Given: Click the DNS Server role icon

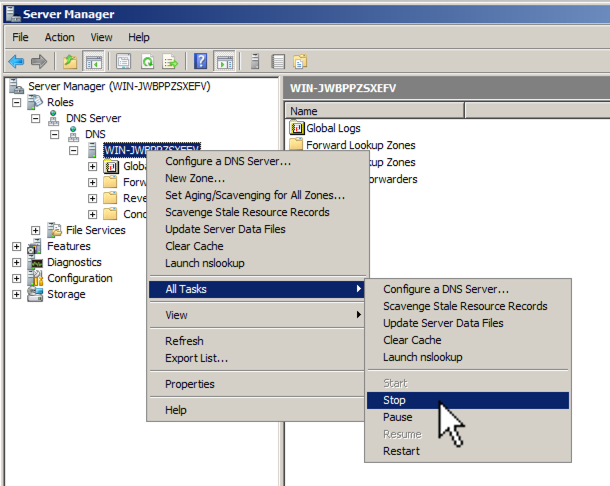Looking at the screenshot, I should point(54,118).
